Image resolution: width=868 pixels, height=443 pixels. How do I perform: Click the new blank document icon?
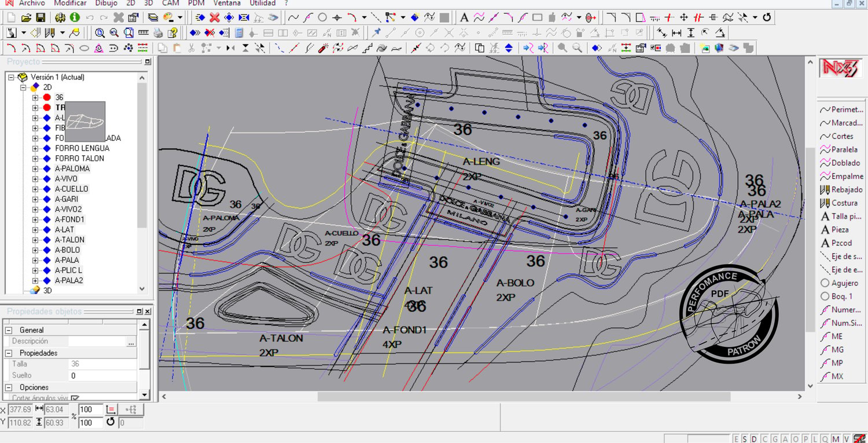coord(12,17)
